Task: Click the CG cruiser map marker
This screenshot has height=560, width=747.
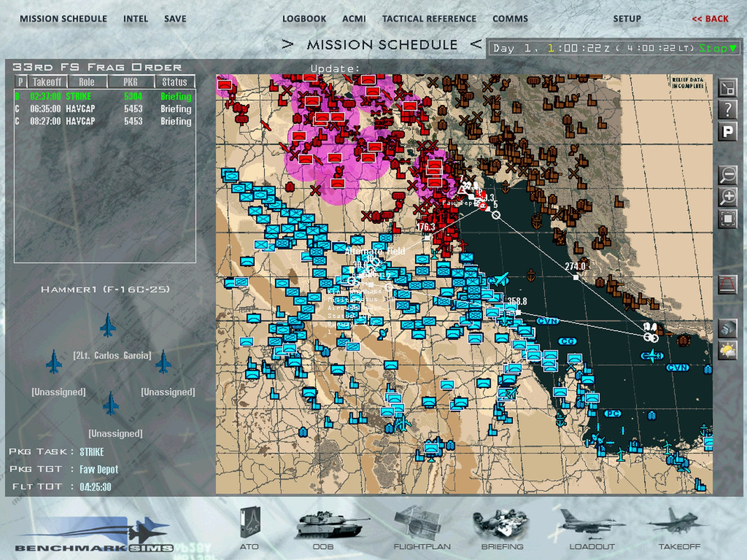Action: pyautogui.click(x=568, y=342)
